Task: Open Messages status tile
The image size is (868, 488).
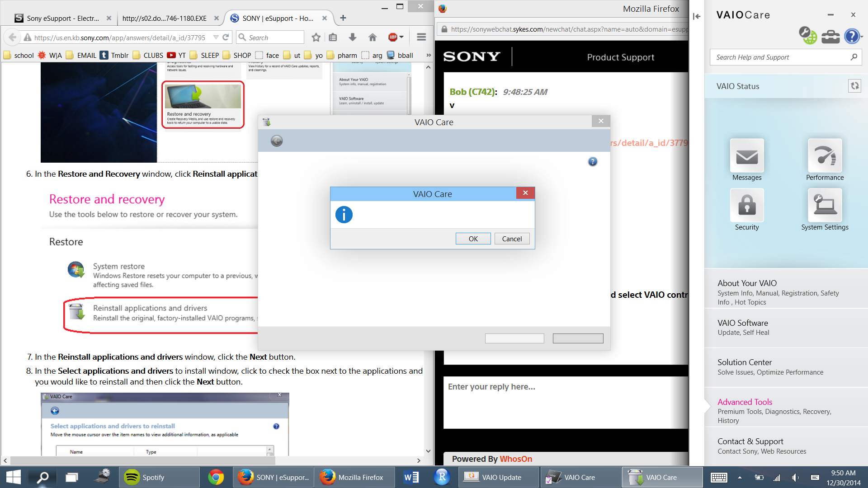Action: pos(747,160)
